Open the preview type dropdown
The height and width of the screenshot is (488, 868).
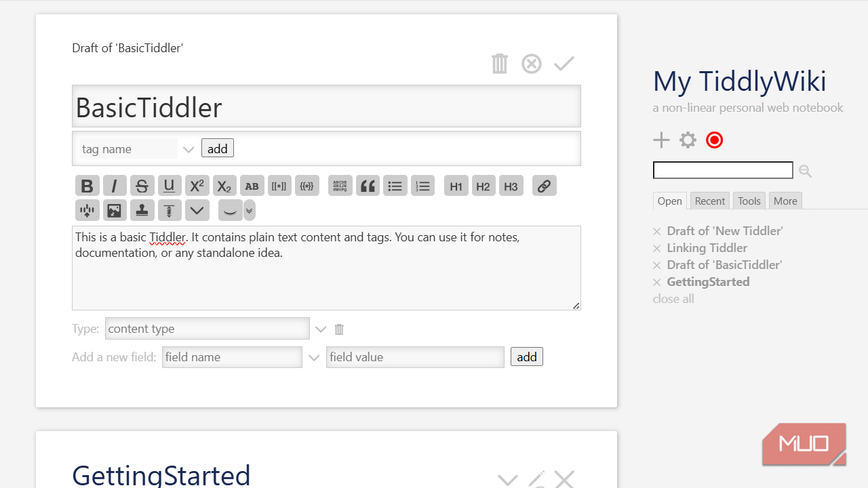tap(250, 210)
